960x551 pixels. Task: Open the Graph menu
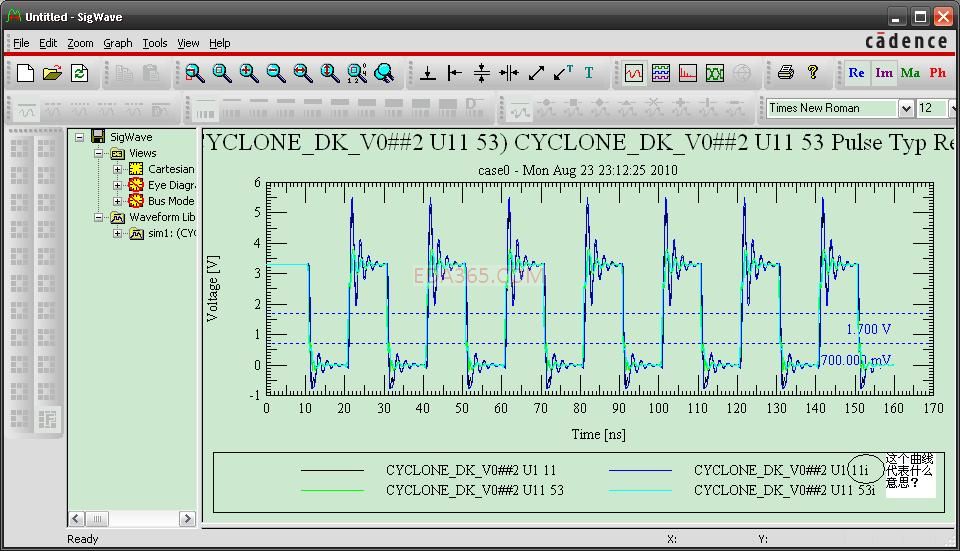[117, 43]
